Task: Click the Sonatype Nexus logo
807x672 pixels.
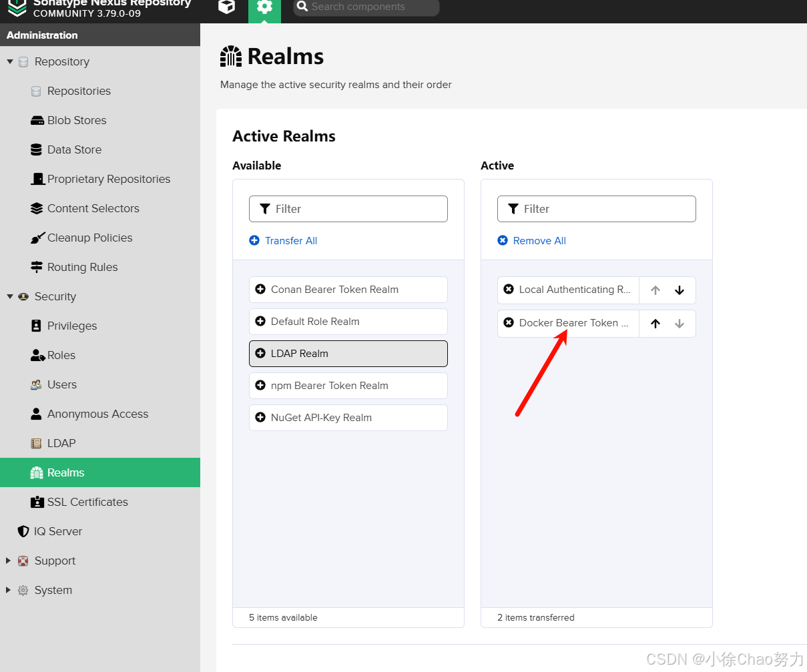Action: point(17,7)
